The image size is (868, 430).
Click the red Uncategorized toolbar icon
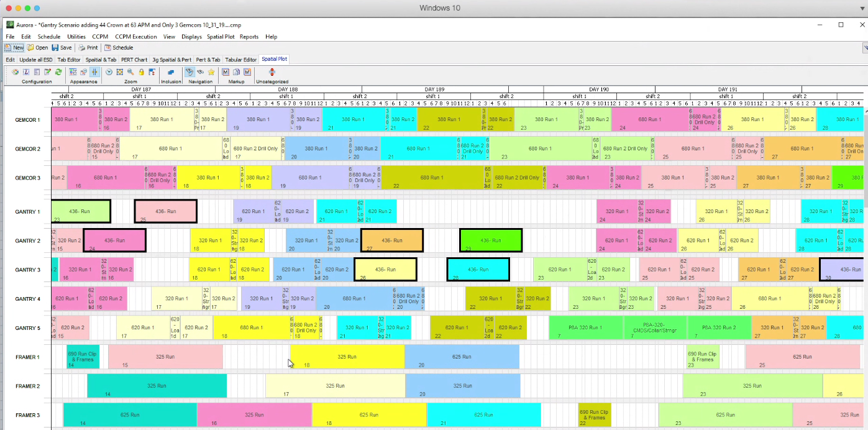pyautogui.click(x=272, y=72)
